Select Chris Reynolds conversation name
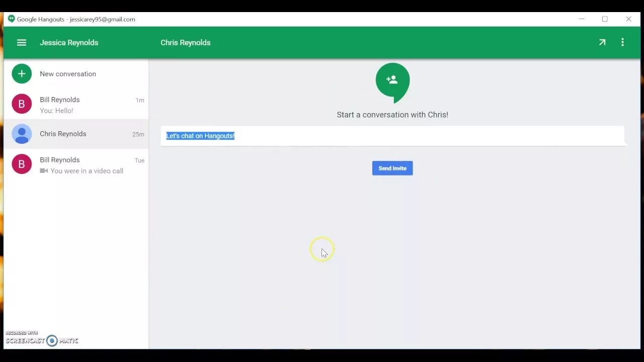Viewport: 644px width, 362px height. click(63, 134)
